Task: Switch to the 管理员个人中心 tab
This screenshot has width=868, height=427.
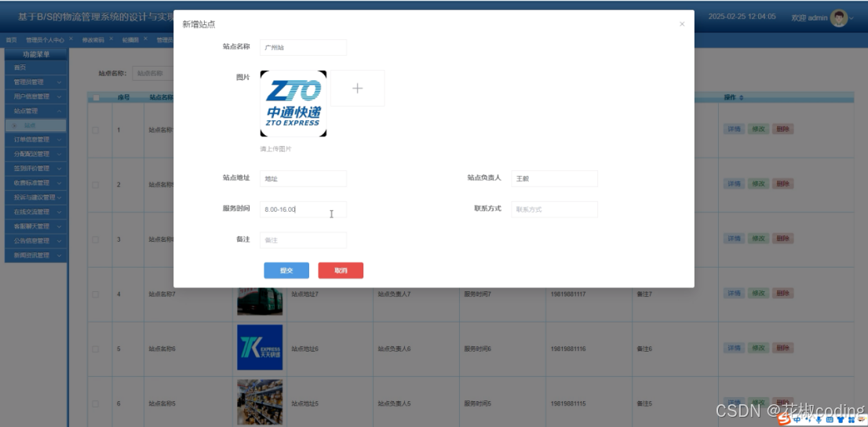Action: [45, 40]
